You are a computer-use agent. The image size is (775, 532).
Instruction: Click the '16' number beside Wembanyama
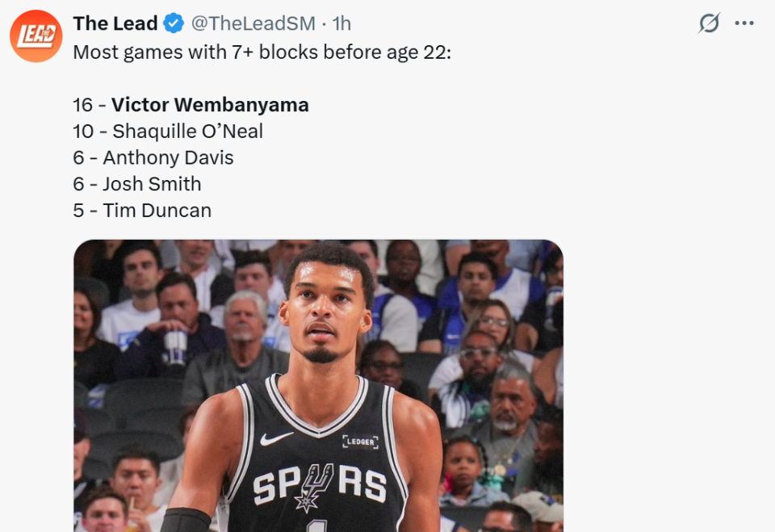point(84,105)
